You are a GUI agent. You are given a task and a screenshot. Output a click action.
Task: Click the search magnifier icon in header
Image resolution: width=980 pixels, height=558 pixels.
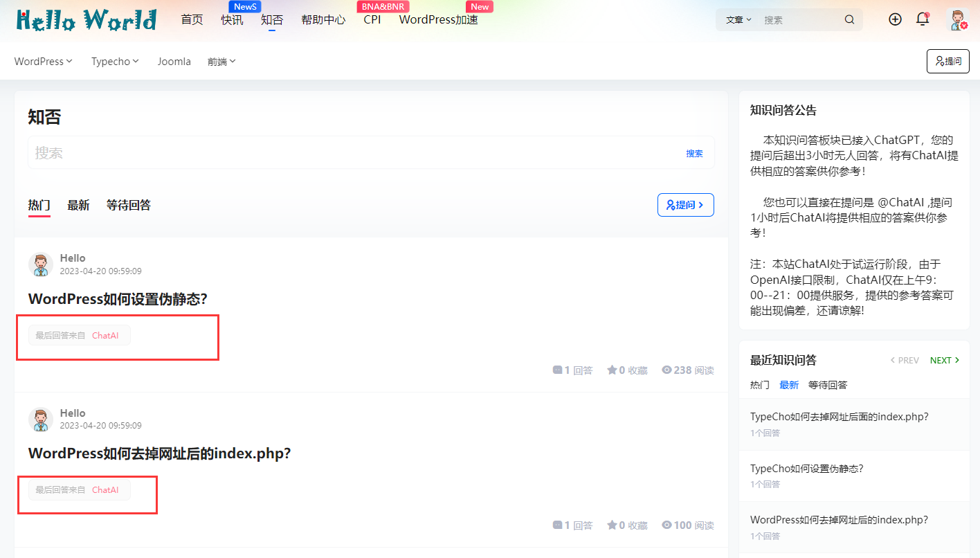[x=849, y=19]
